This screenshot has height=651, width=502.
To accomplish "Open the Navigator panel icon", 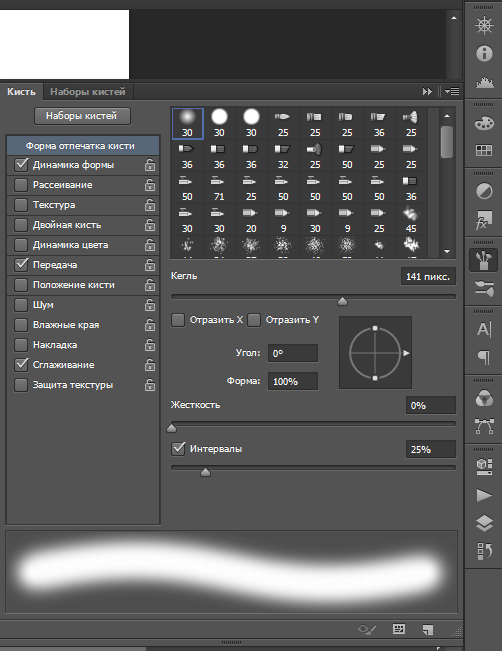I will pyautogui.click(x=484, y=25).
